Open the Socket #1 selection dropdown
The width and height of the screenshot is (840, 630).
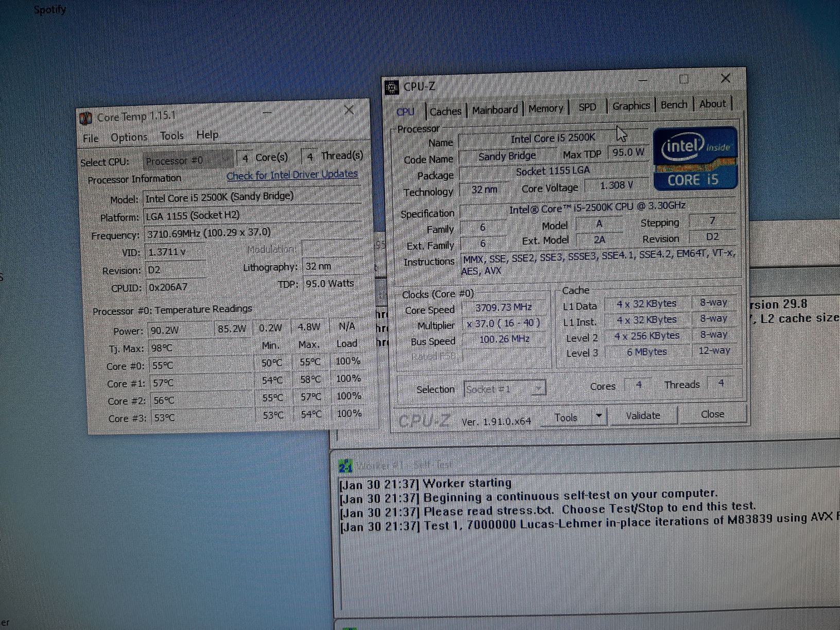click(x=504, y=389)
